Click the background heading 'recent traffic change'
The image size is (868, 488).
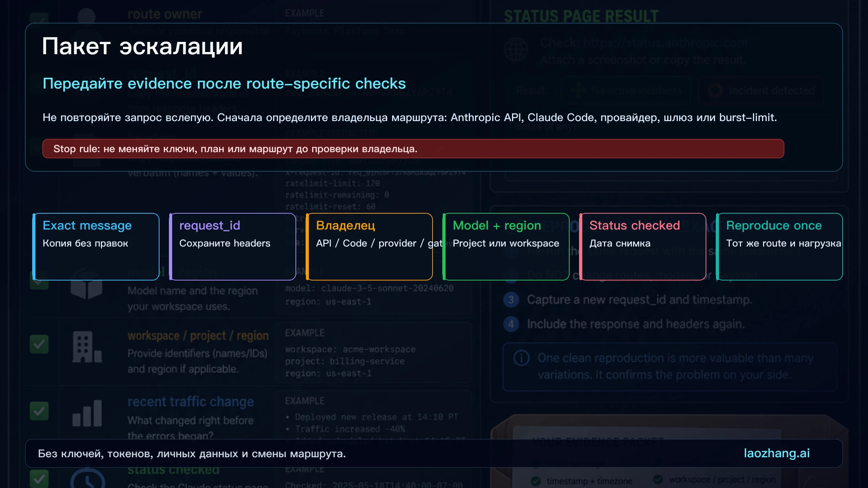[x=191, y=402]
